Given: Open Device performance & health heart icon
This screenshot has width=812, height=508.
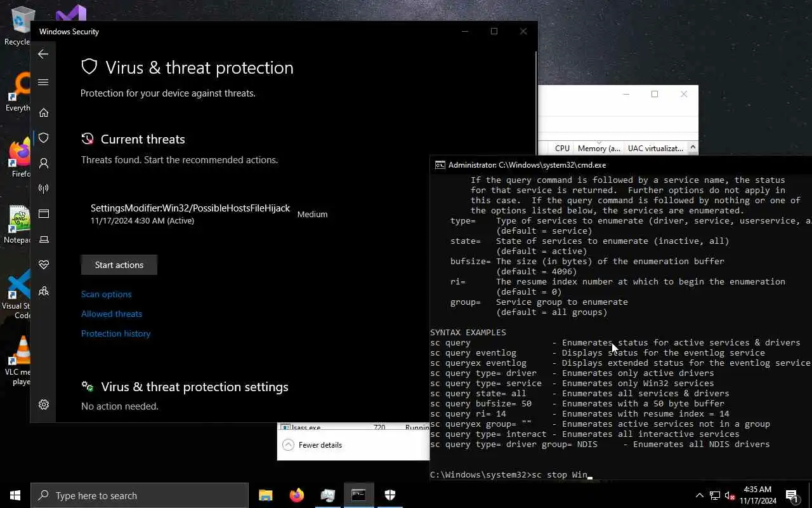Looking at the screenshot, I should pos(44,265).
